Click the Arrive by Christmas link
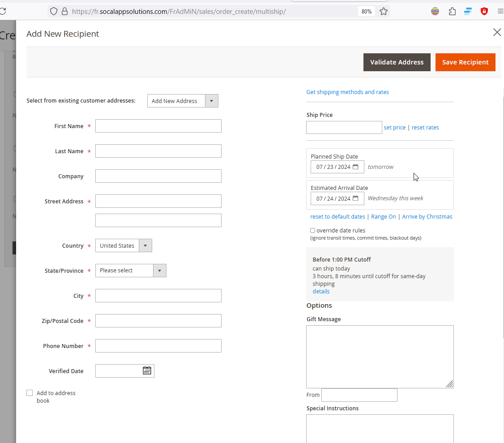The width and height of the screenshot is (504, 443). [x=427, y=216]
